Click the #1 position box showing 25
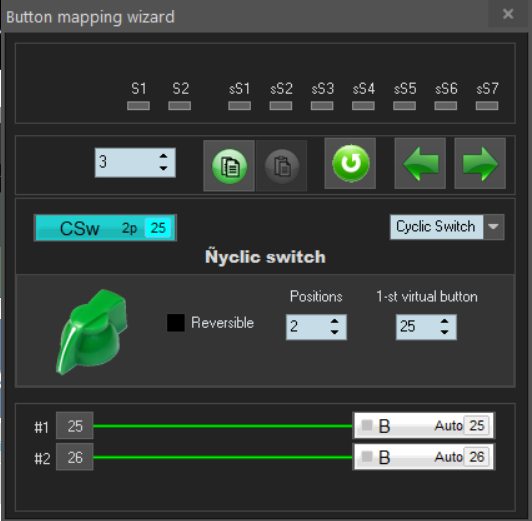The width and height of the screenshot is (532, 521). click(75, 426)
